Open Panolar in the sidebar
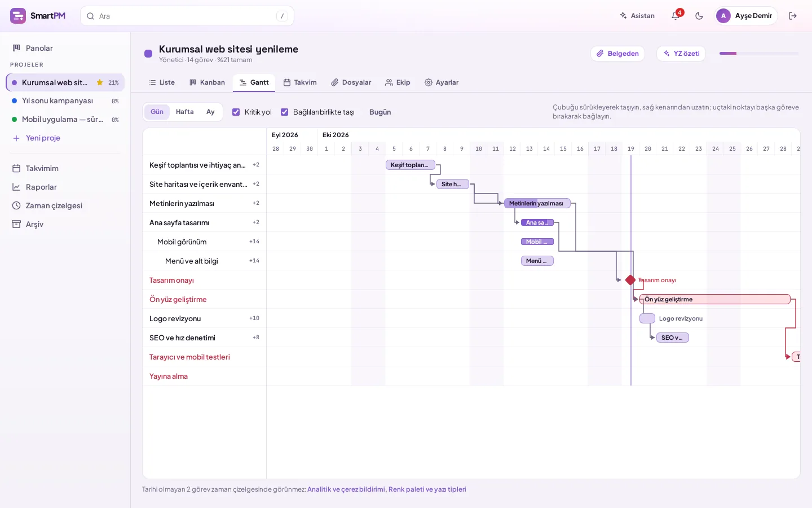The width and height of the screenshot is (812, 508). (x=65, y=48)
